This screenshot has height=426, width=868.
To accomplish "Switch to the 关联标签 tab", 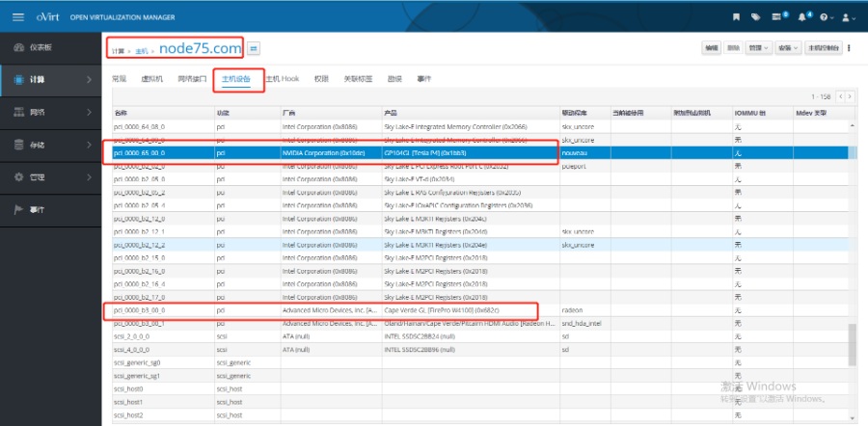I will (x=358, y=79).
